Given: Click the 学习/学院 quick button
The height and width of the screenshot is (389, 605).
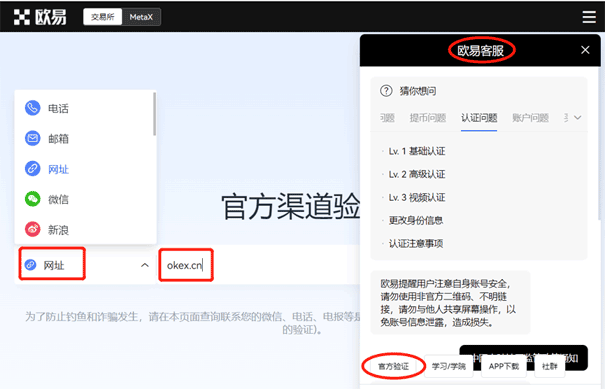Looking at the screenshot, I should click(448, 366).
